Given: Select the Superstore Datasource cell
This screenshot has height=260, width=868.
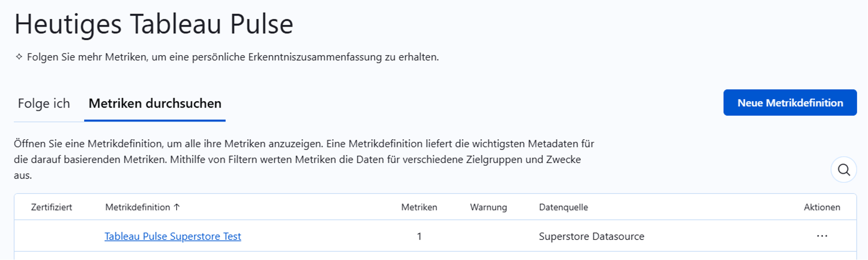Looking at the screenshot, I should (591, 236).
